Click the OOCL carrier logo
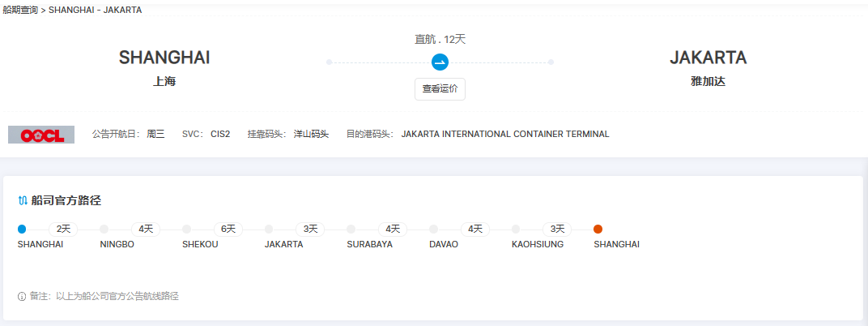The width and height of the screenshot is (868, 326). 41,135
